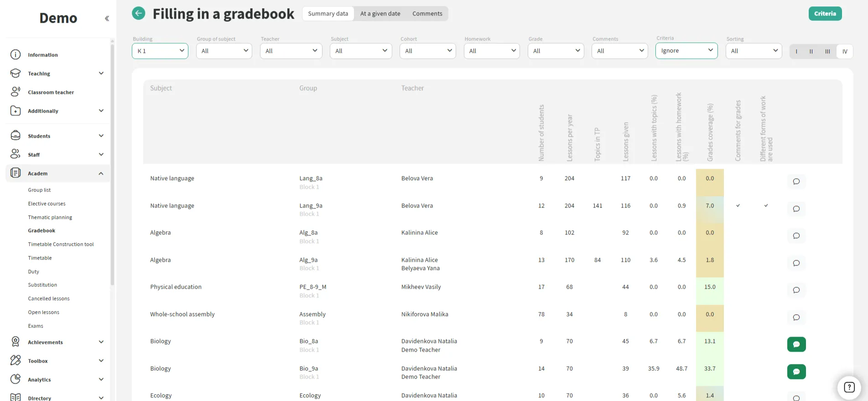Select period III toggle

tap(827, 52)
